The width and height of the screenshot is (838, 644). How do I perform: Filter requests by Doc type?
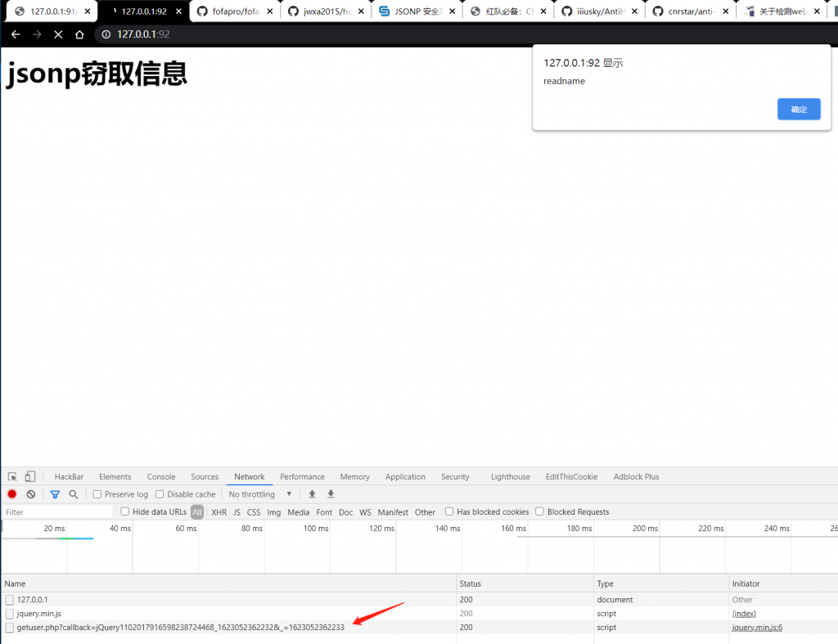(x=346, y=512)
